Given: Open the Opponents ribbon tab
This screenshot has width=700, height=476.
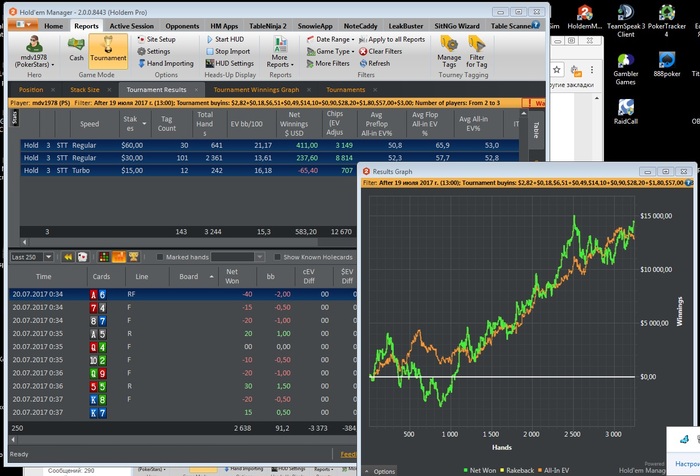Looking at the screenshot, I should click(182, 26).
